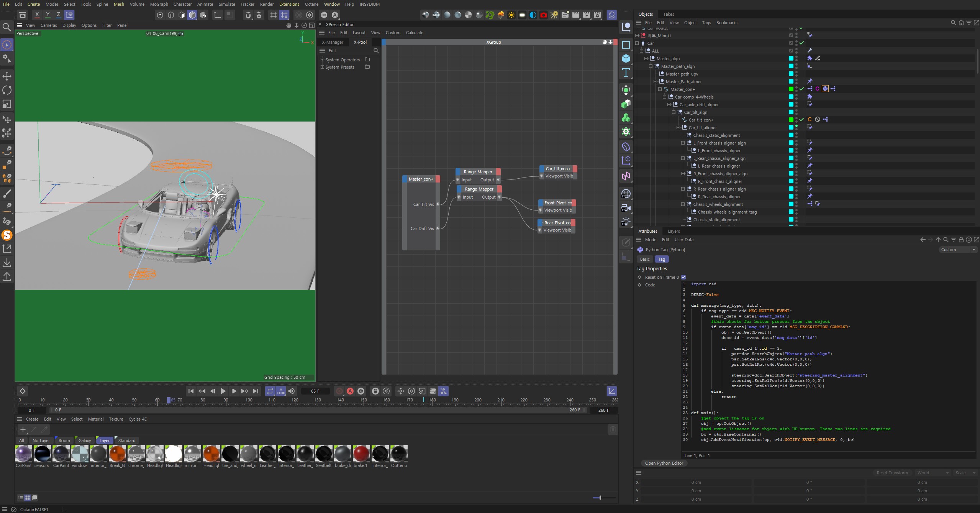Enable the Reset on Frame 0 checkbox

[x=683, y=277]
